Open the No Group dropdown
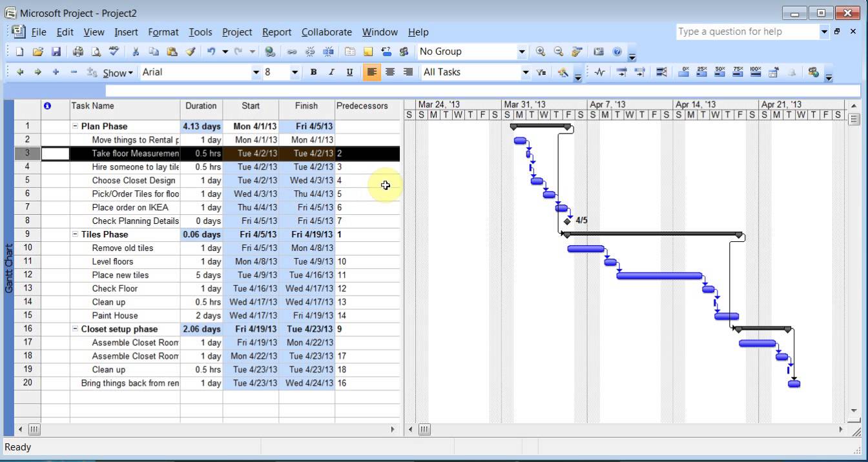The height and width of the screenshot is (462, 868). 522,52
